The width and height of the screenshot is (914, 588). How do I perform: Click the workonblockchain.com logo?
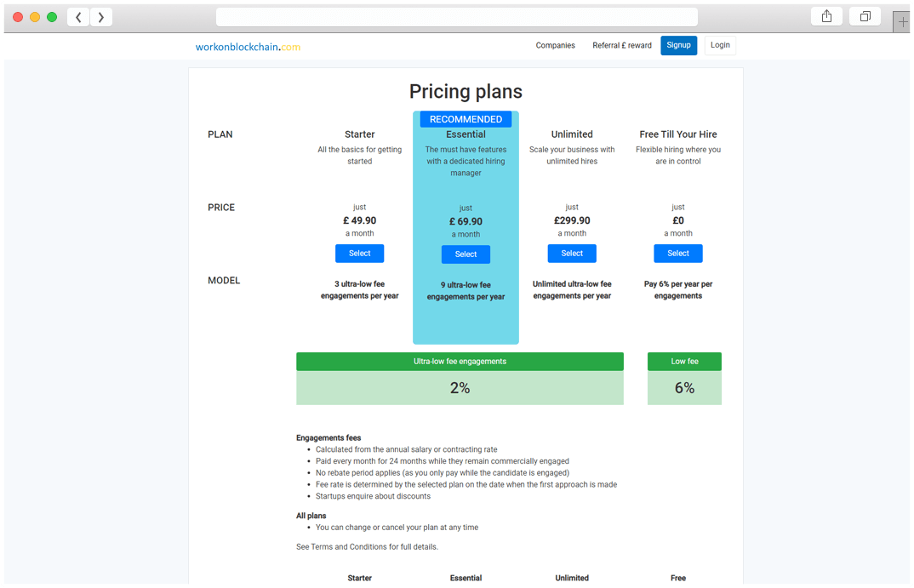point(248,48)
